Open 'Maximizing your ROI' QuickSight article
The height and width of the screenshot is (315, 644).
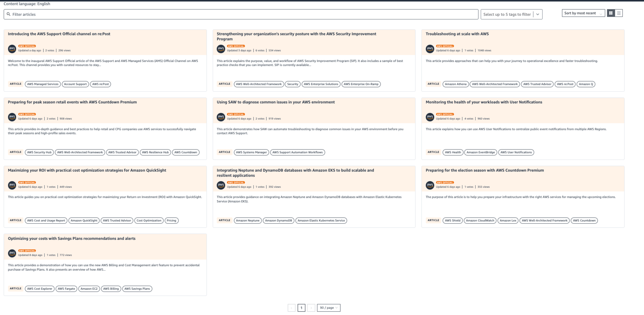point(87,171)
